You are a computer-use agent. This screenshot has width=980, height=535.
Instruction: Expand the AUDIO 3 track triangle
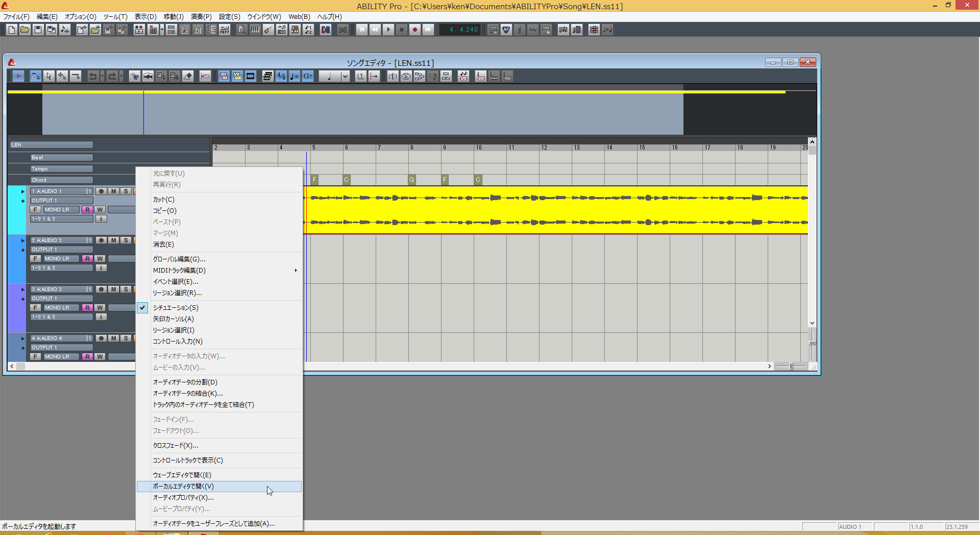(x=23, y=289)
